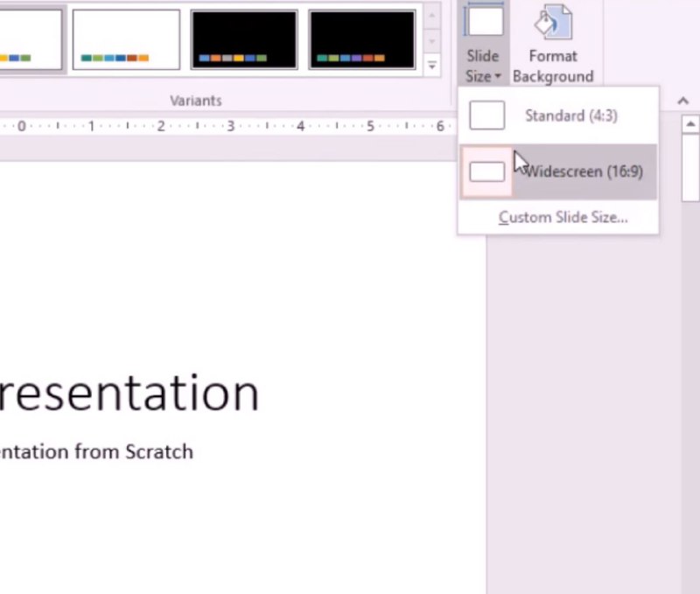Open the Format Background pane
The image size is (700, 594).
click(x=552, y=44)
